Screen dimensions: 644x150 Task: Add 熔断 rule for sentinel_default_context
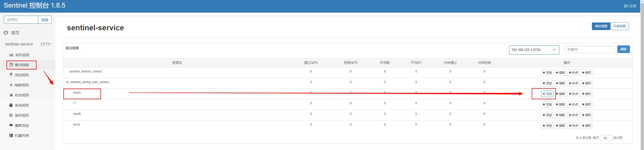point(560,73)
